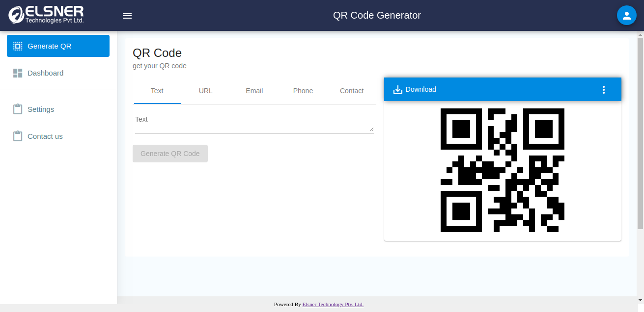The image size is (644, 312).
Task: Open the user profile avatar icon
Action: pyautogui.click(x=626, y=16)
